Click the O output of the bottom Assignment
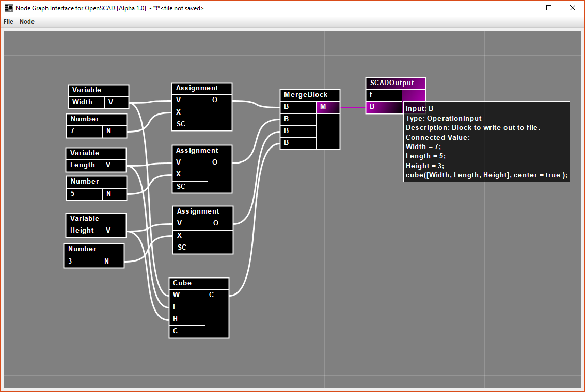The height and width of the screenshot is (392, 585). 221,223
